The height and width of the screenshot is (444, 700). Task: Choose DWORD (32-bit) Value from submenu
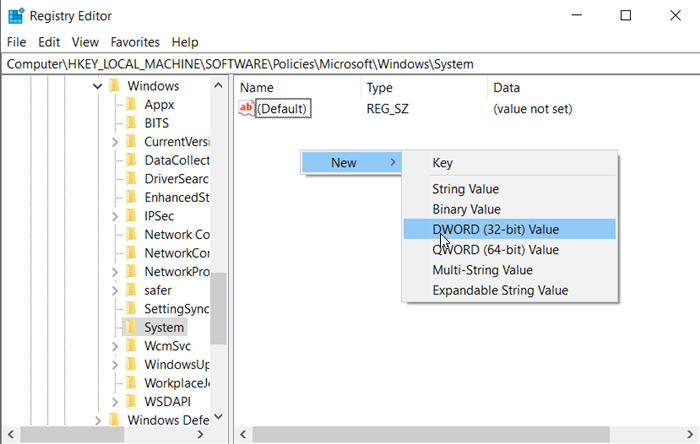tap(495, 230)
